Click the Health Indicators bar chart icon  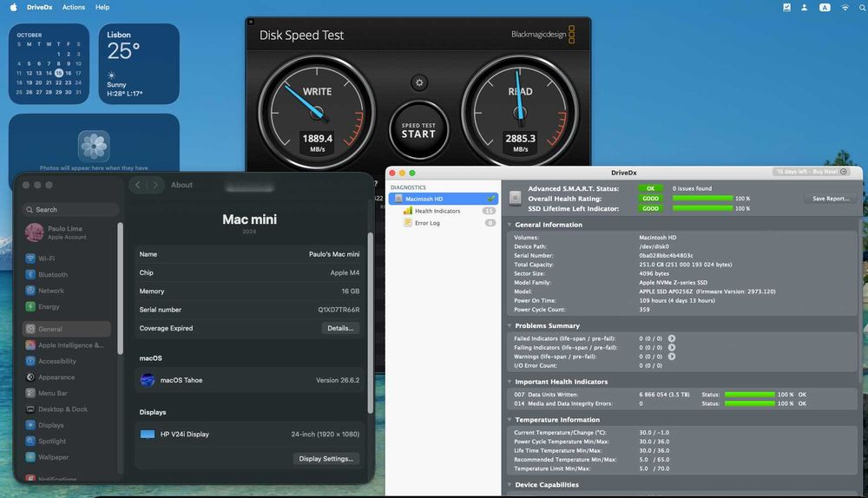pyautogui.click(x=408, y=211)
